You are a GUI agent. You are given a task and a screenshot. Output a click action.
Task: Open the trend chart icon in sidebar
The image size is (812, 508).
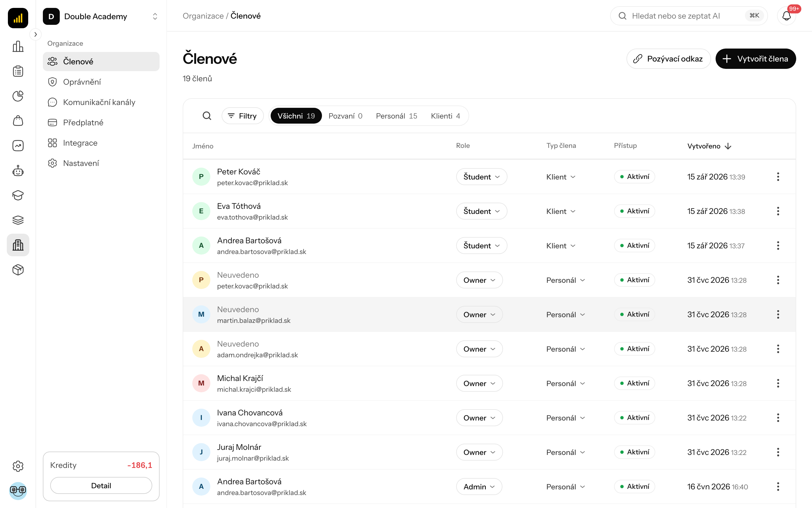(18, 145)
